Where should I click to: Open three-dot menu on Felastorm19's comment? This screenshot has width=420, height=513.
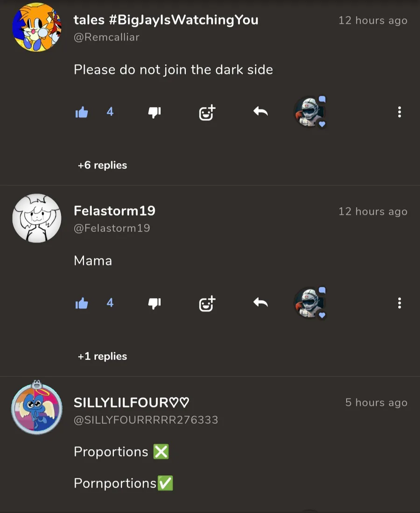click(399, 303)
